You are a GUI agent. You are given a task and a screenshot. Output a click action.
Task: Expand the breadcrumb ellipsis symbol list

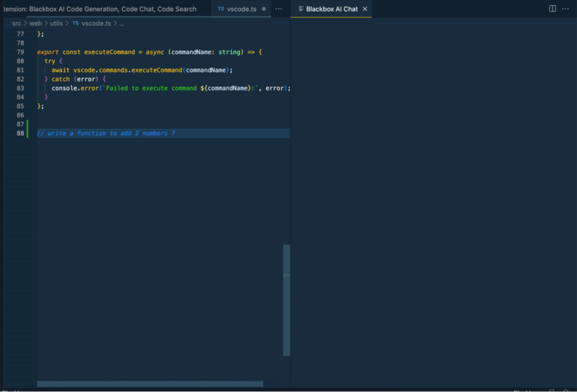click(122, 23)
